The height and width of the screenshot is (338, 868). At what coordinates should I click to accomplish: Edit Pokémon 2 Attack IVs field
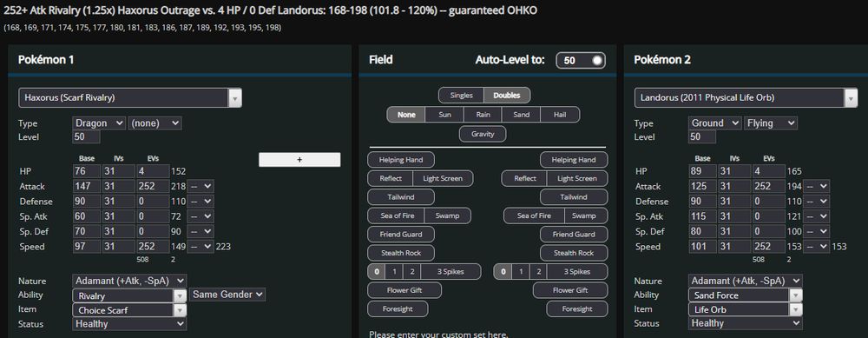click(734, 186)
